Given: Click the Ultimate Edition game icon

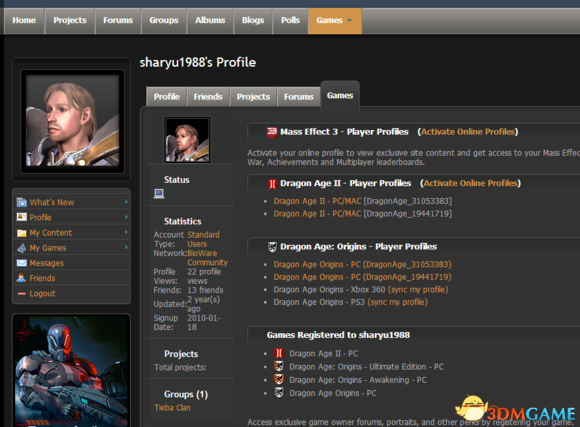Looking at the screenshot, I should pyautogui.click(x=279, y=366).
